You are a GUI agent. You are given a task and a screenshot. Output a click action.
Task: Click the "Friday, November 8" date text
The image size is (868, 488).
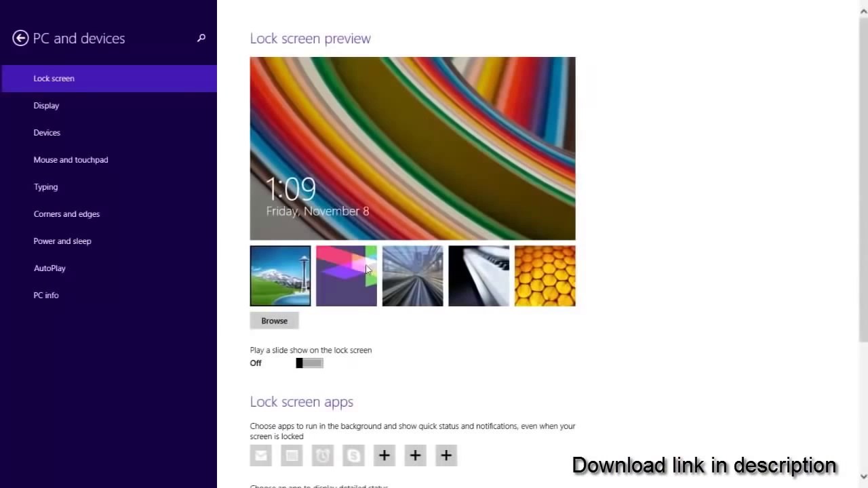tap(318, 211)
